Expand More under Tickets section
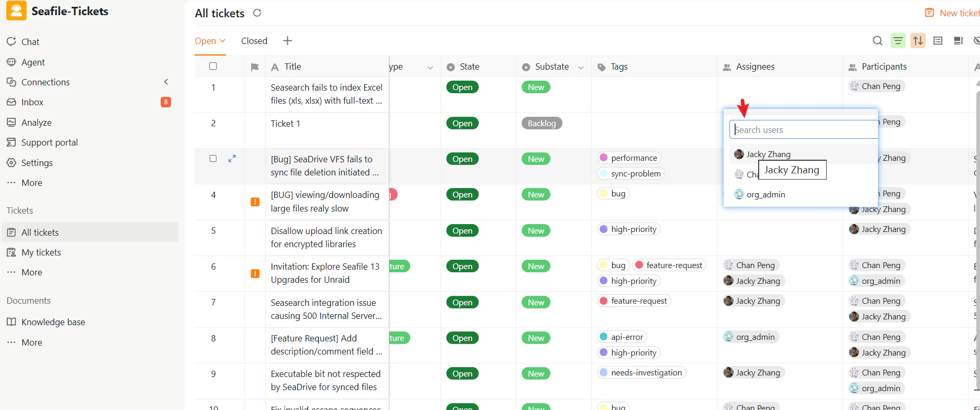Image resolution: width=980 pixels, height=410 pixels. pos(32,272)
